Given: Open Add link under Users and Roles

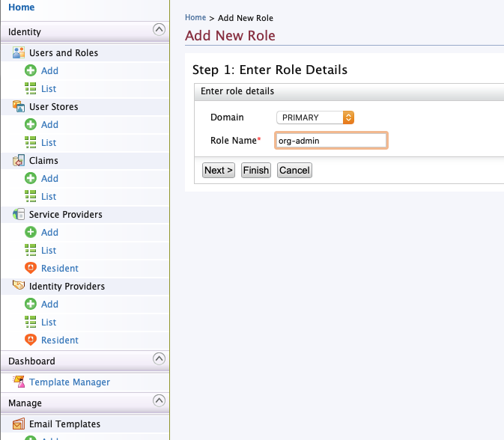Looking at the screenshot, I should pyautogui.click(x=49, y=70).
